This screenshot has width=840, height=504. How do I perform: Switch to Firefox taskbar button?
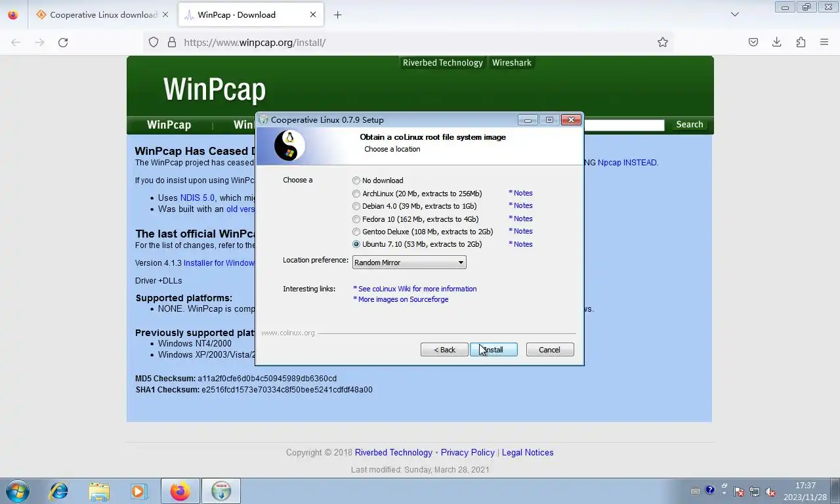point(180,491)
